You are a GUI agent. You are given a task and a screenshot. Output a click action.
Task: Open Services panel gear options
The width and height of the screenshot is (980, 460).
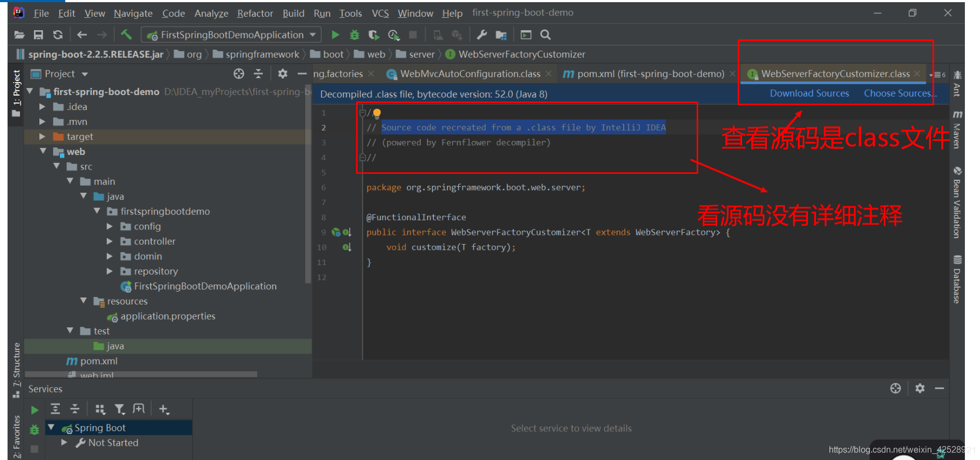(x=920, y=388)
